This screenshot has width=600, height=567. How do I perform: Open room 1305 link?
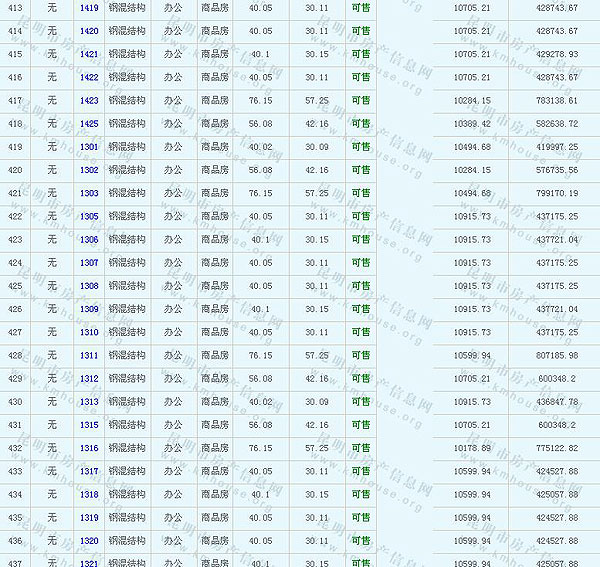pyautogui.click(x=89, y=216)
